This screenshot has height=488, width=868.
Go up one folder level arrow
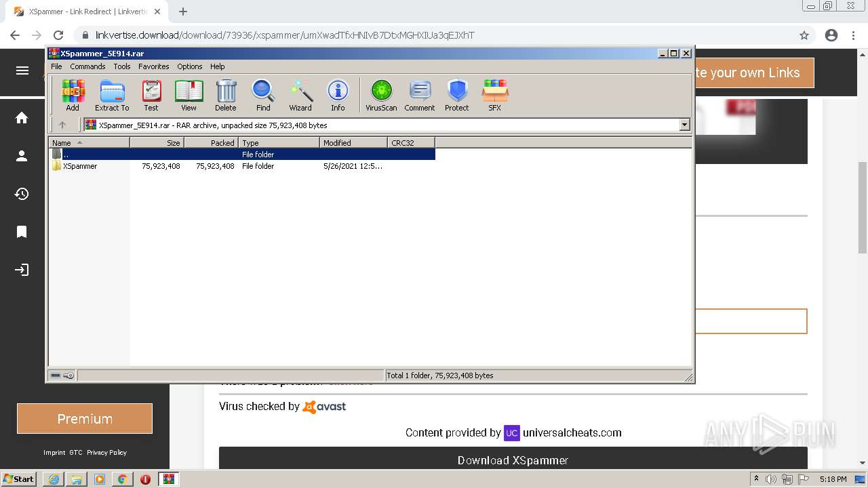(x=62, y=125)
